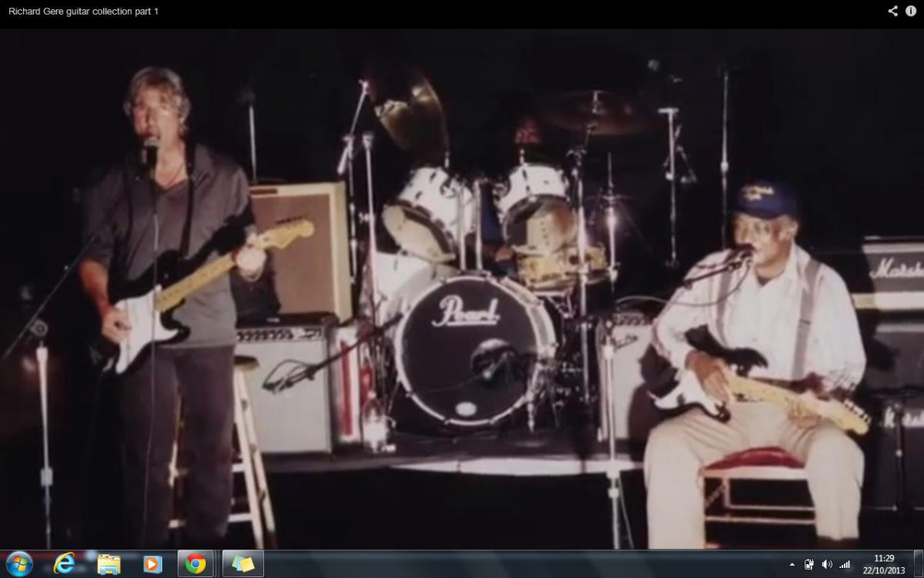This screenshot has height=578, width=924.
Task: Click the Show Desktop strip
Action: pyautogui.click(x=918, y=563)
